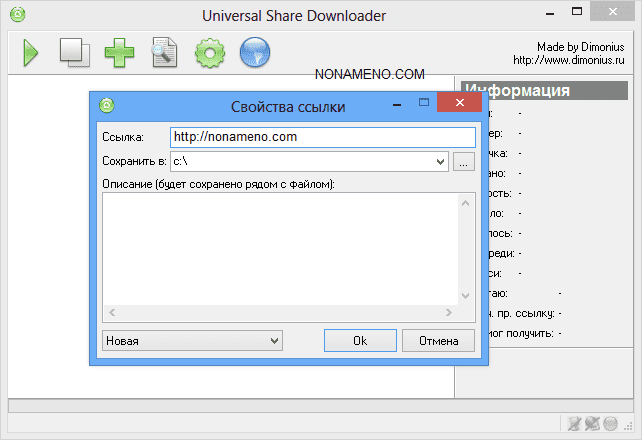Click the browse '...' folder button
Screen dimensions: 642x440
(x=463, y=161)
